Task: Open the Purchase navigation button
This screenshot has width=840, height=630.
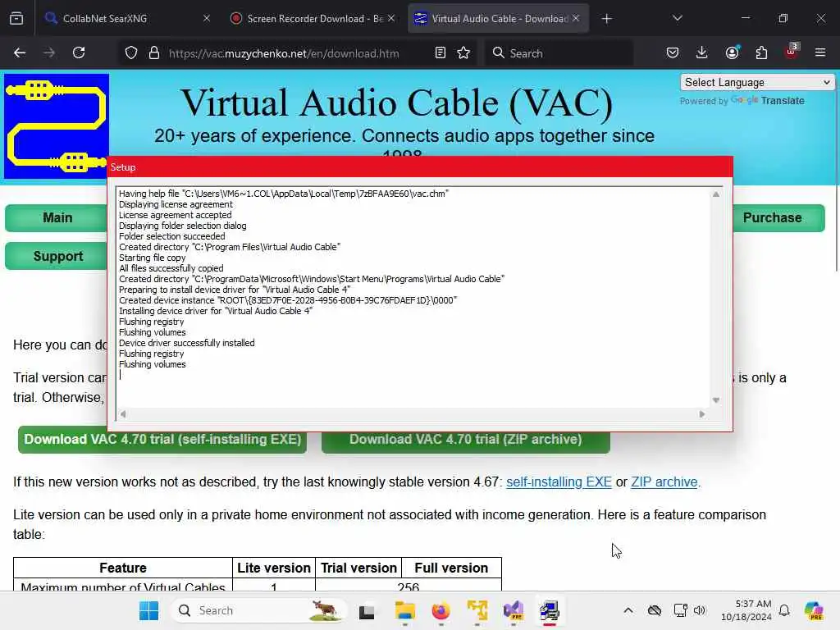Action: [x=778, y=218]
